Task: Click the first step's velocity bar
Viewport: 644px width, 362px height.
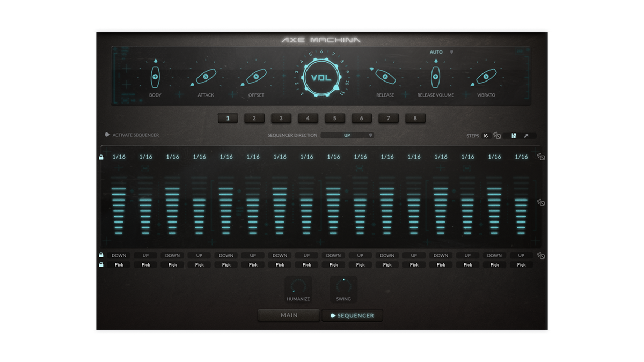Action: 119,206
